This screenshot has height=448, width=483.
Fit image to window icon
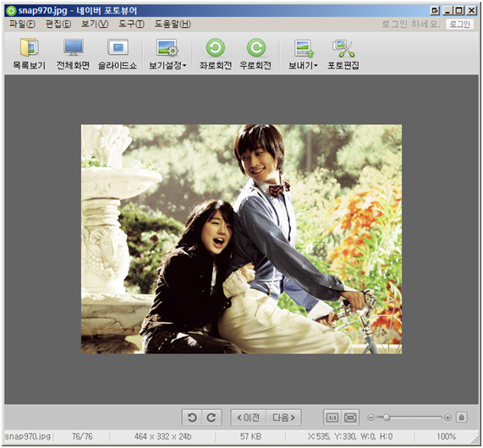click(x=350, y=418)
